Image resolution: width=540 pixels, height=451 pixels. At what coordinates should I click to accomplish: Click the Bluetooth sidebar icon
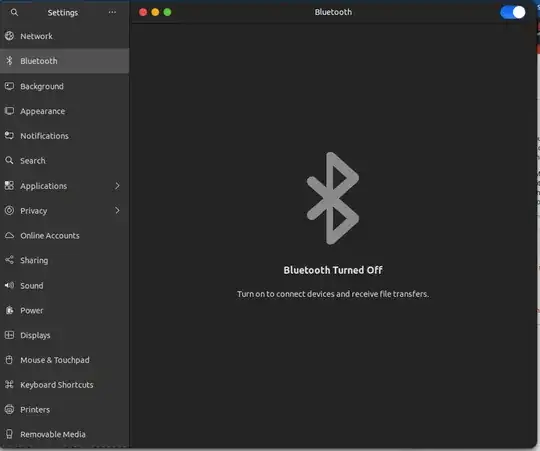coord(10,61)
